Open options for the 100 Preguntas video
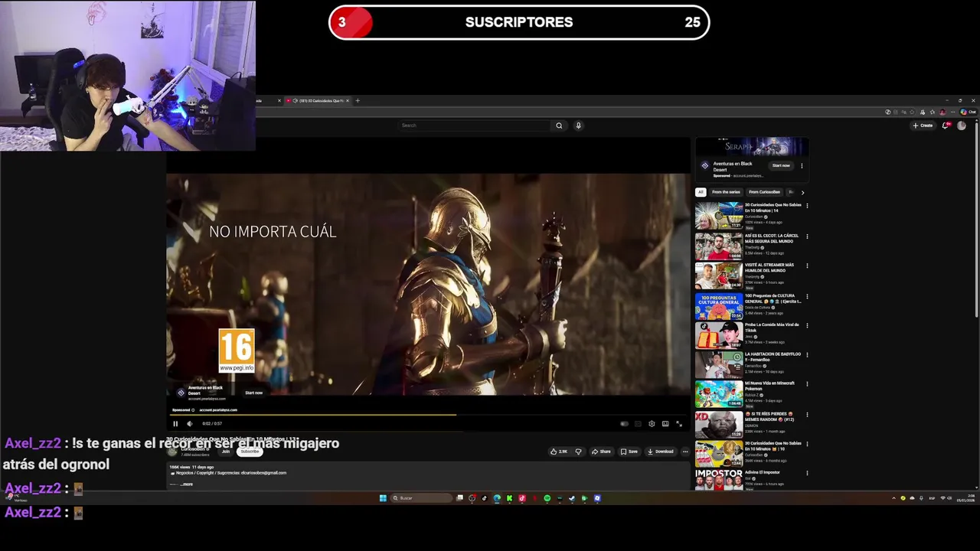Image resolution: width=980 pixels, height=551 pixels. click(x=807, y=296)
